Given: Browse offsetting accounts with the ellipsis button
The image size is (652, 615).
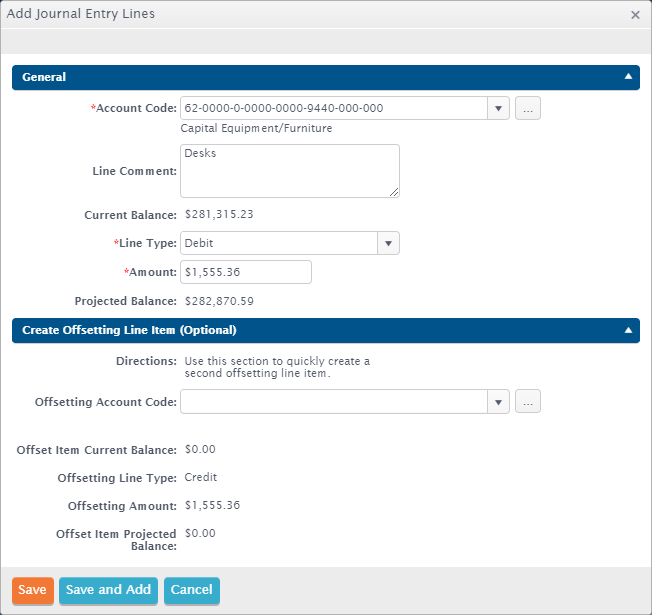Looking at the screenshot, I should click(x=528, y=402).
